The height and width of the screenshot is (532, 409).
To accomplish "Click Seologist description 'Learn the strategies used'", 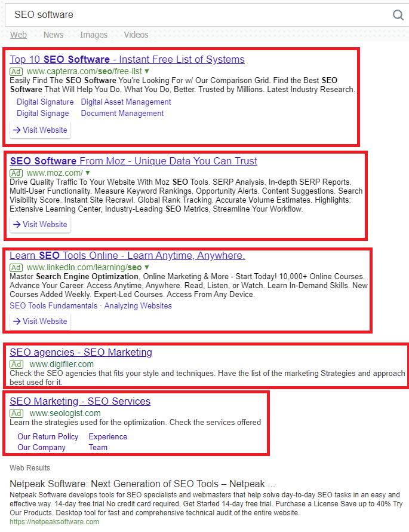I will click(135, 423).
